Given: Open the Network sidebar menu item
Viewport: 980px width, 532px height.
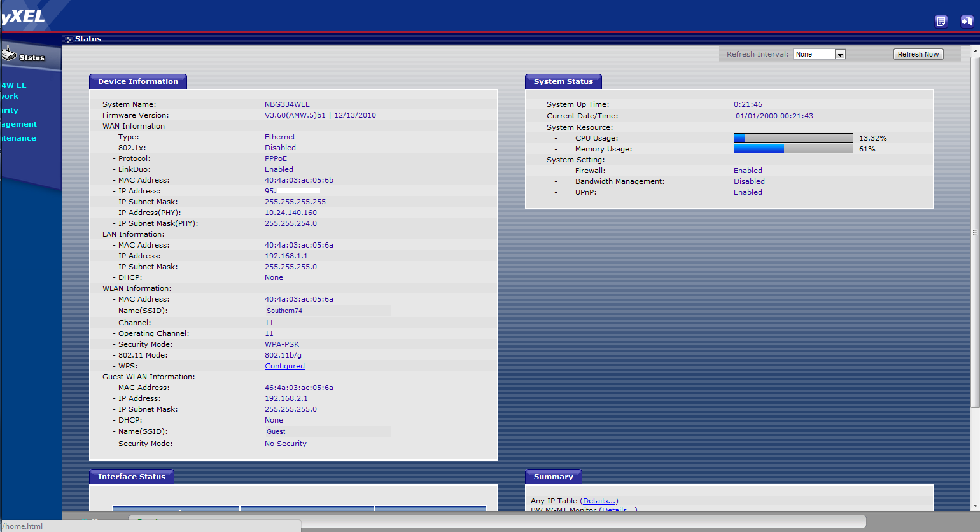Looking at the screenshot, I should (x=10, y=96).
